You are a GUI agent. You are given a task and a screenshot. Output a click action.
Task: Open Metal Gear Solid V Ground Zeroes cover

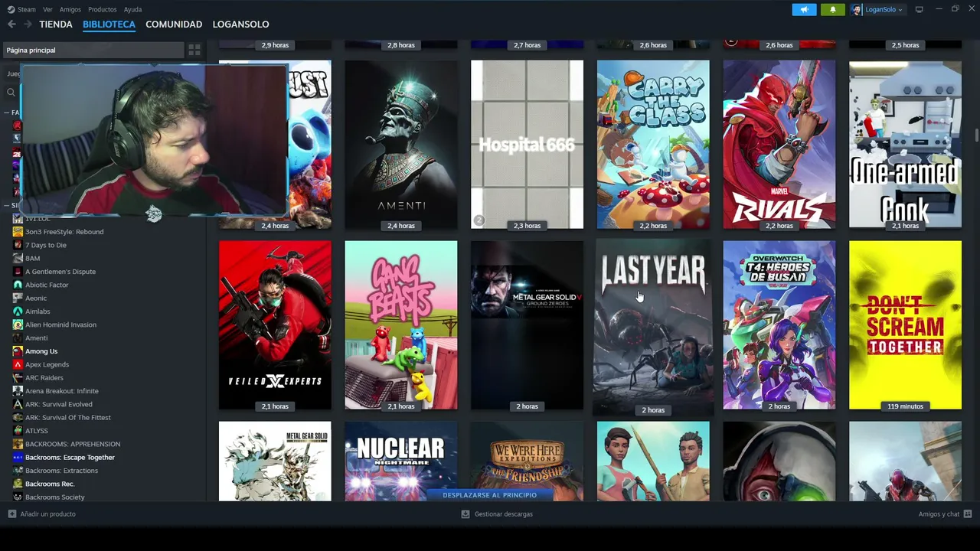(x=527, y=325)
